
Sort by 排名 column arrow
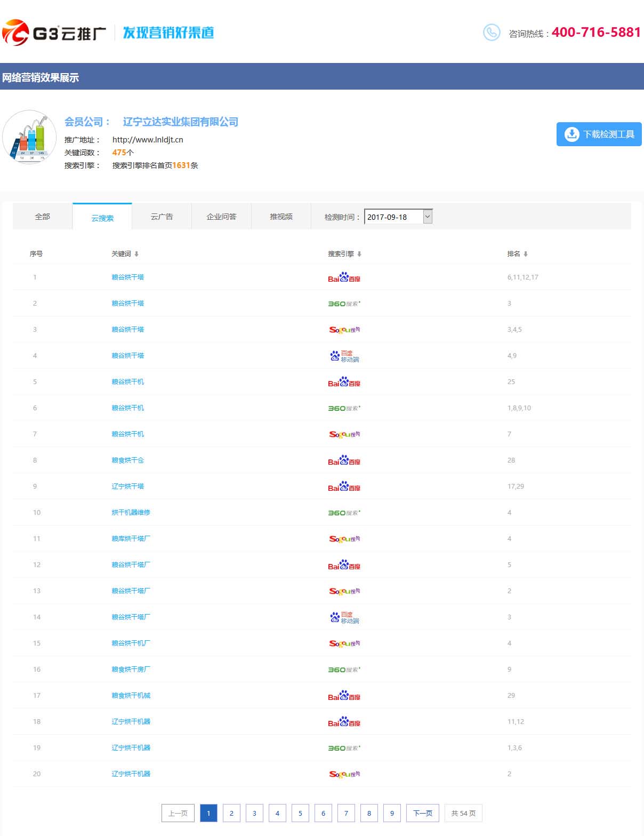pos(526,254)
